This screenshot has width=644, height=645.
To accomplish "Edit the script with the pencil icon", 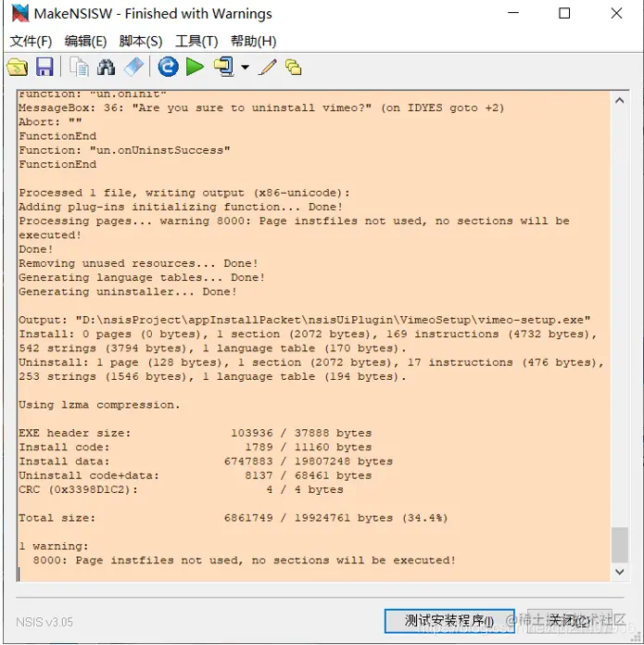I will [x=267, y=67].
